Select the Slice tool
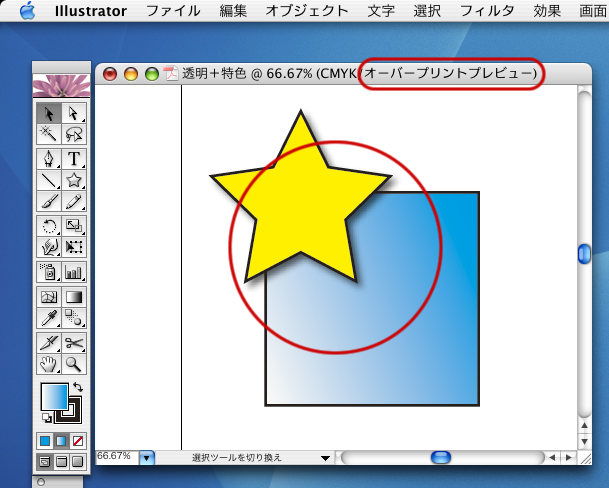Screen dimensions: 609x488 coord(49,343)
